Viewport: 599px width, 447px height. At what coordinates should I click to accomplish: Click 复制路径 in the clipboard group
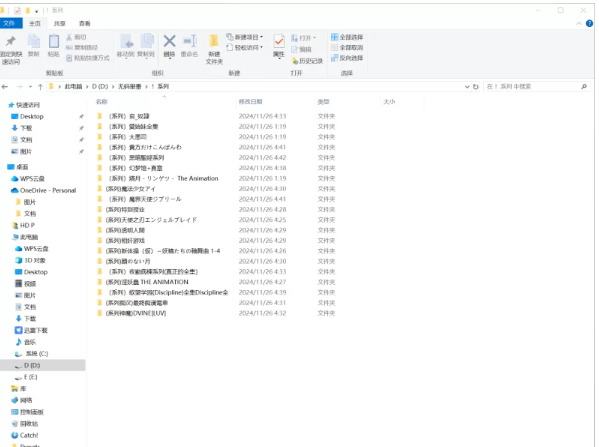click(82, 47)
